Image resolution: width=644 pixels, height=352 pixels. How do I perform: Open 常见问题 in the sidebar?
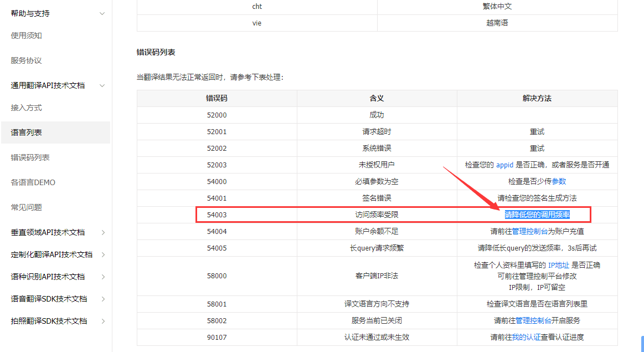(27, 208)
